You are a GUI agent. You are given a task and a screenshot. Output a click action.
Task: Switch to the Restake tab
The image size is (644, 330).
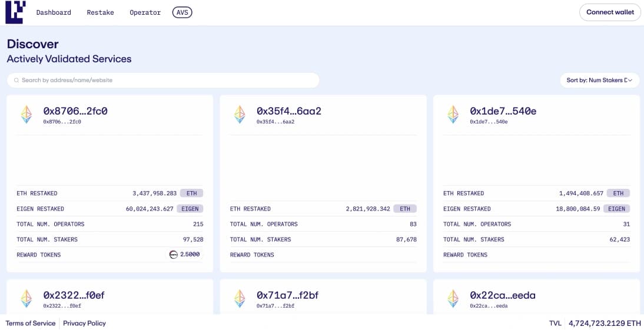100,12
